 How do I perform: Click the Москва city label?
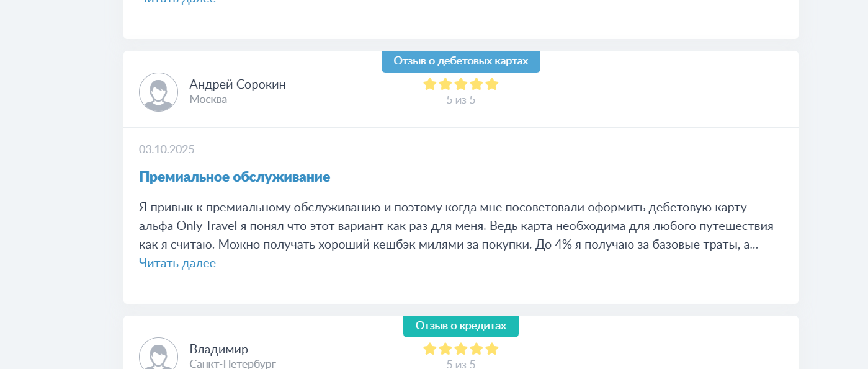[x=208, y=99]
